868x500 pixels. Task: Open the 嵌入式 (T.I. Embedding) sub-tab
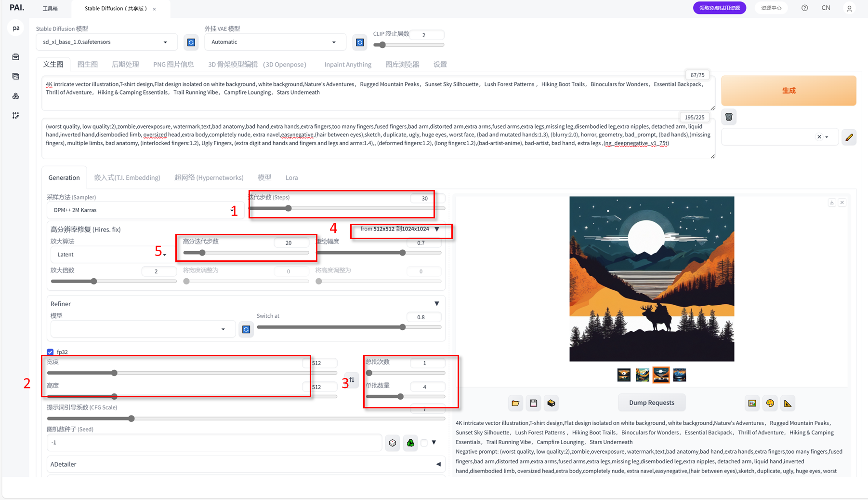tap(127, 178)
